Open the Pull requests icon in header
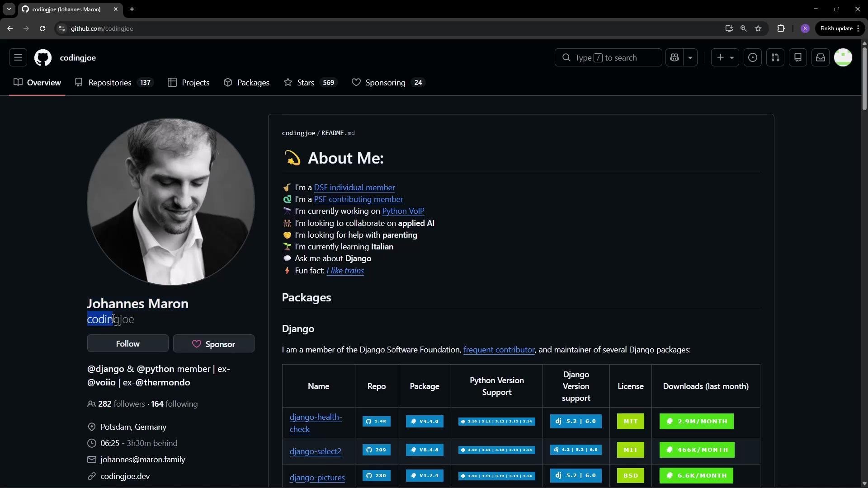The width and height of the screenshot is (868, 488). click(x=775, y=58)
